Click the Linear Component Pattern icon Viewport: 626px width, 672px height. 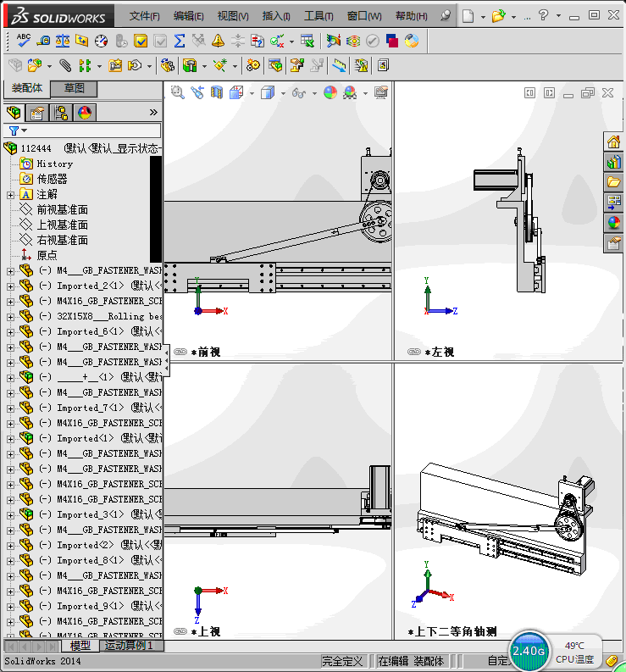[x=85, y=65]
